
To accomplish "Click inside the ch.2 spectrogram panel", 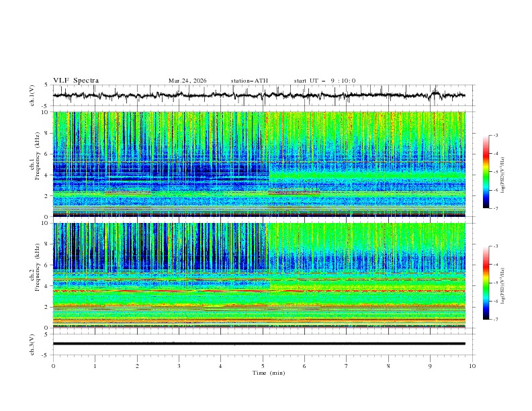I will point(259,275).
